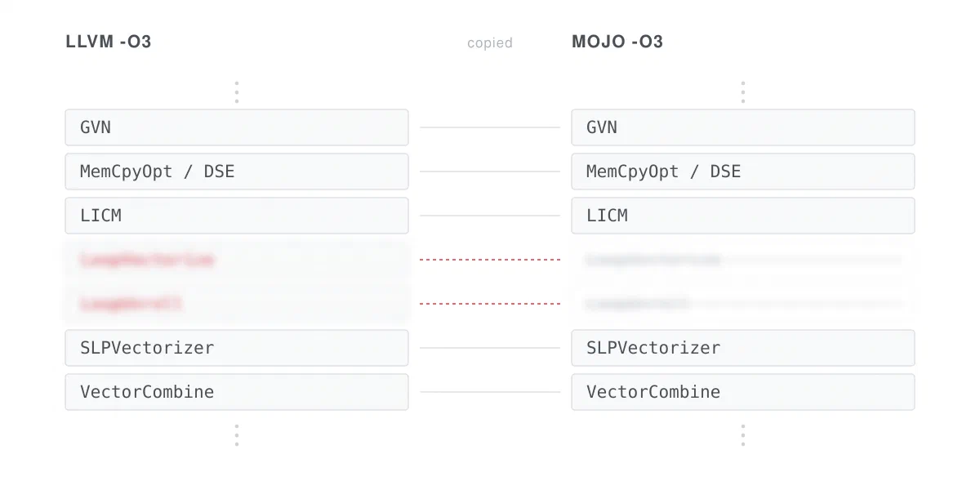Select VectorCombine in the LLVM column
Viewport: 980px width, 490px height.
tap(237, 392)
